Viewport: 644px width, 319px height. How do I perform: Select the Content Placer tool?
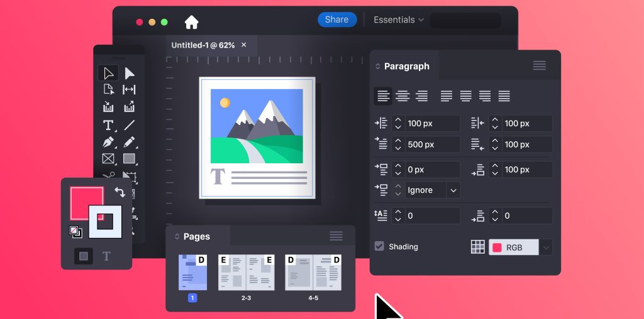point(129,107)
